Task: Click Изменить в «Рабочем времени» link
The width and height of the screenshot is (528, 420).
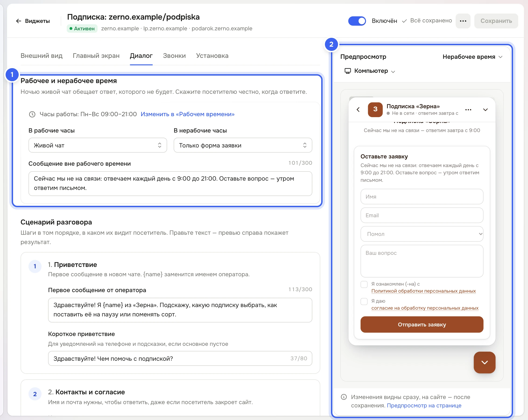Action: [x=188, y=114]
